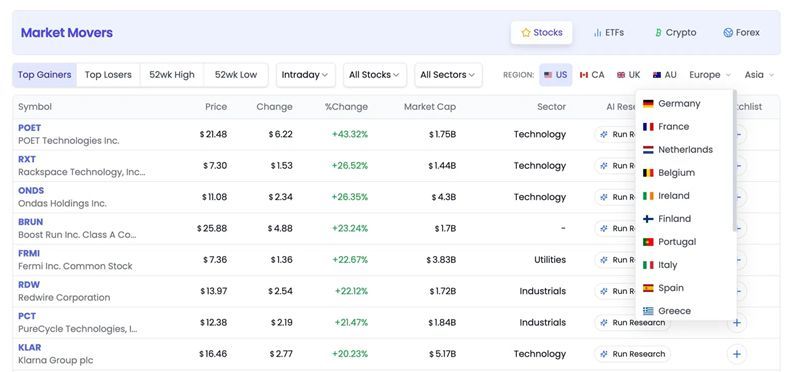Select the AU region

click(x=664, y=75)
